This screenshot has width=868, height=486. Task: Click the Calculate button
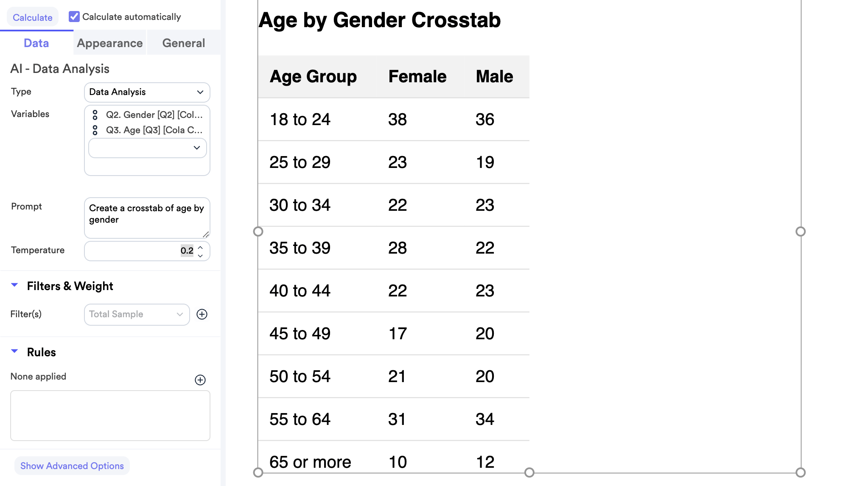[33, 17]
